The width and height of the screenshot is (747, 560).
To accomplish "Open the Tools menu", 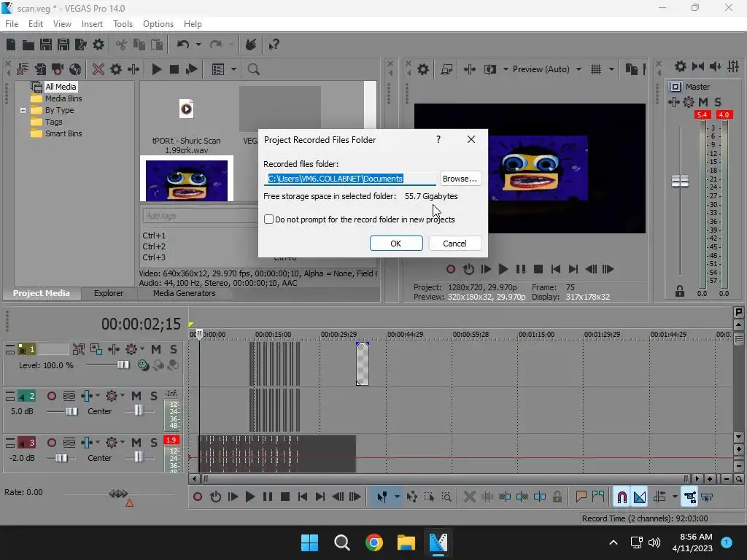I will (123, 24).
